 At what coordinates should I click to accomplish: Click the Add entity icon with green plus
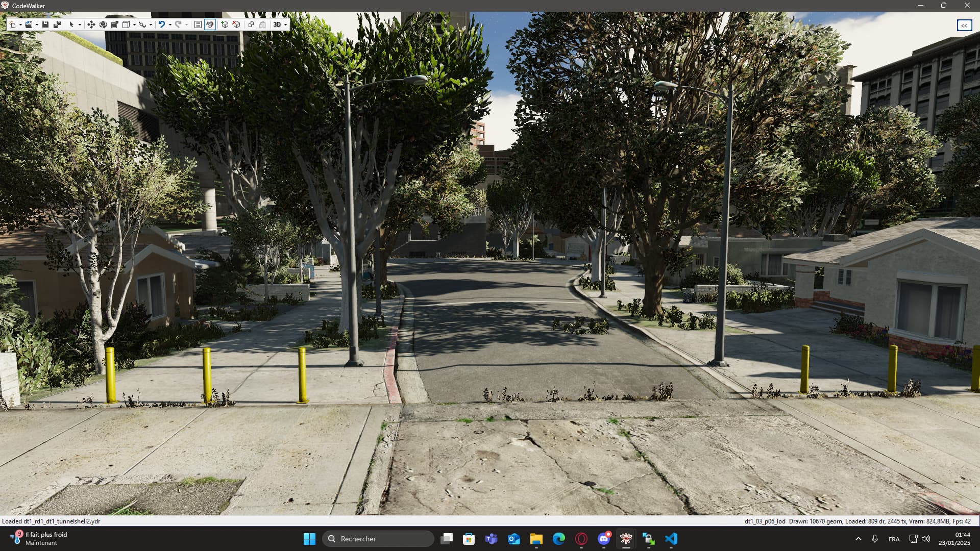(x=225, y=24)
